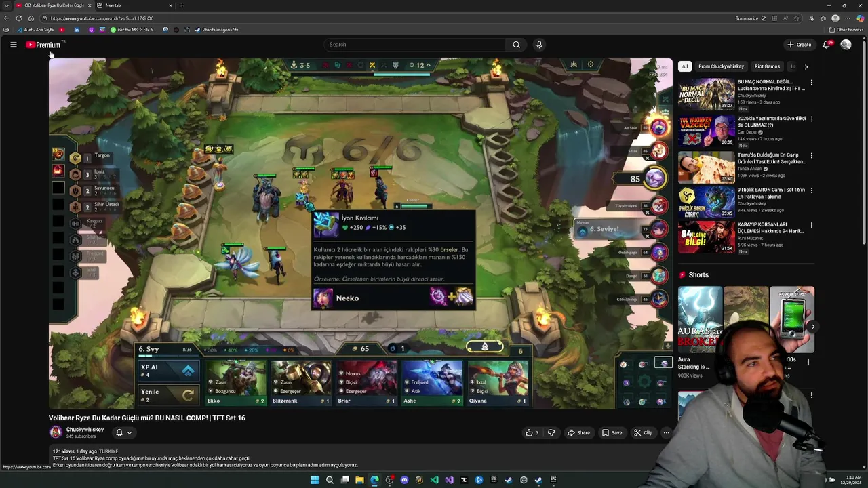Viewport: 868px width, 488px height.
Task: Expand notification options next to bell
Action: click(x=130, y=432)
